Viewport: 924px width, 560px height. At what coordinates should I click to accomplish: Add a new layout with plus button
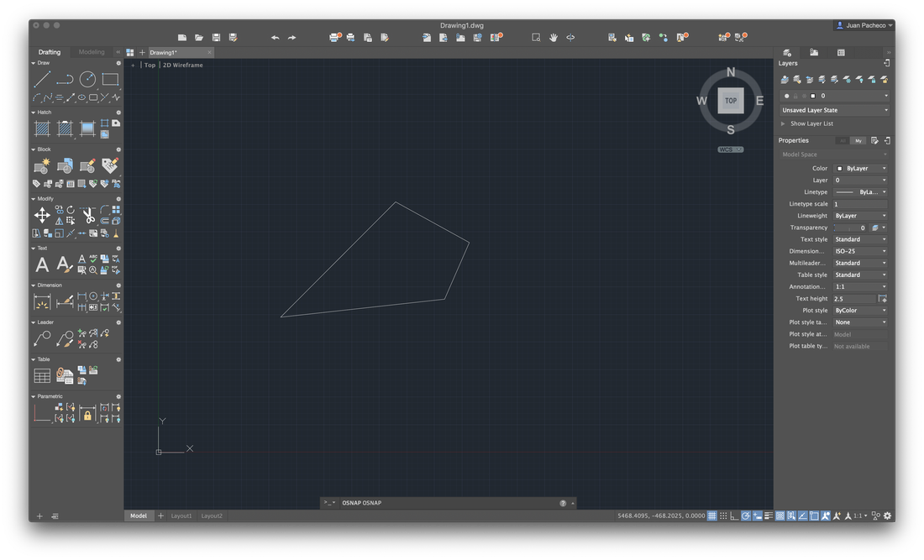(160, 516)
